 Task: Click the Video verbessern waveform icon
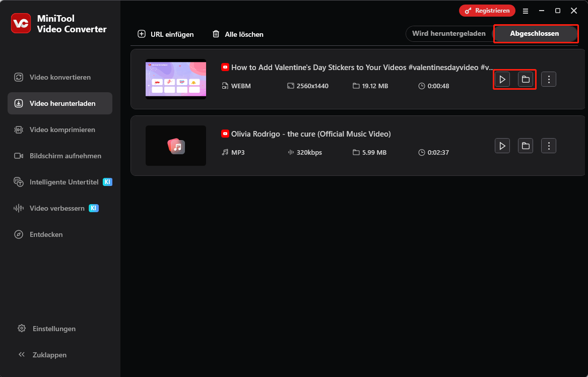(x=19, y=208)
